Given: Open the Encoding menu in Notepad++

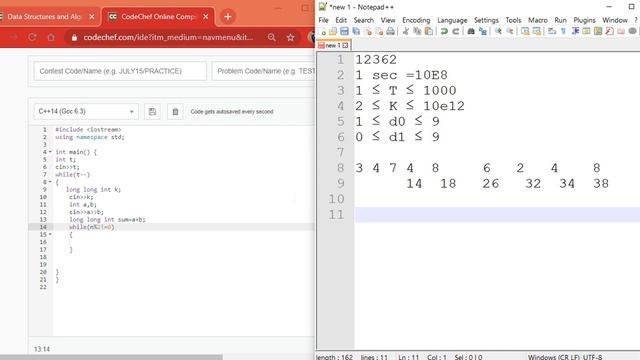Looking at the screenshot, I should coord(416,20).
